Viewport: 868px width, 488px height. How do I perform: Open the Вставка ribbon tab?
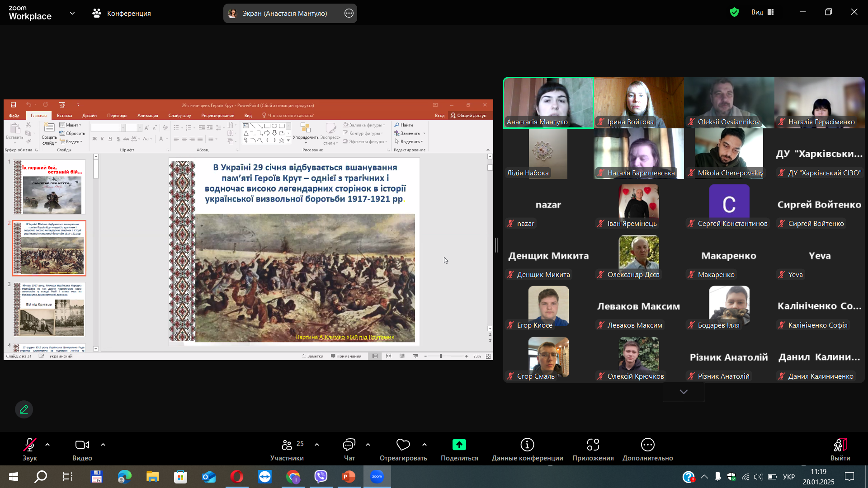coord(65,115)
